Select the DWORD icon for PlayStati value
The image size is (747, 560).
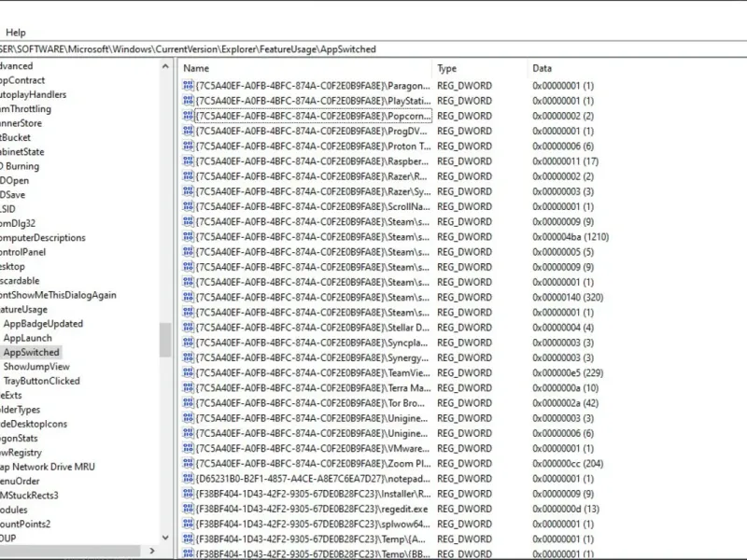pos(189,101)
